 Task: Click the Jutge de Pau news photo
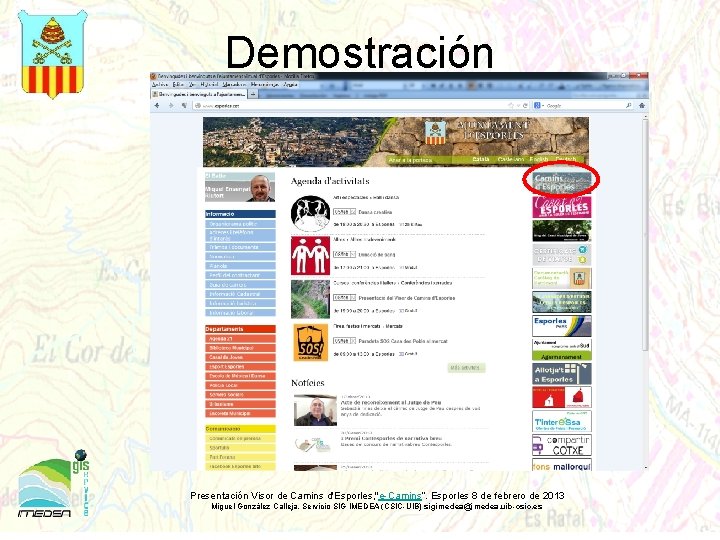click(x=315, y=411)
